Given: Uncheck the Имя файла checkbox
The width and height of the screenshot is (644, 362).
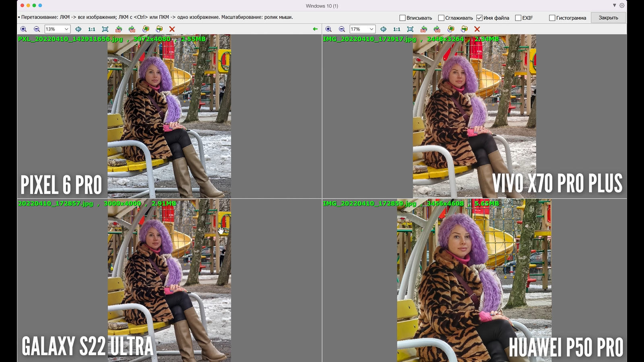Looking at the screenshot, I should click(x=479, y=18).
